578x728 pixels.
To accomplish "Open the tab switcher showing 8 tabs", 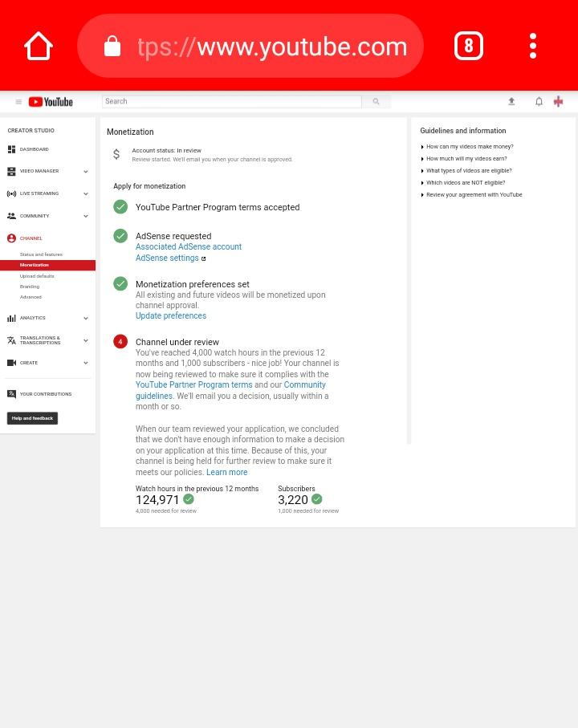I will [469, 46].
